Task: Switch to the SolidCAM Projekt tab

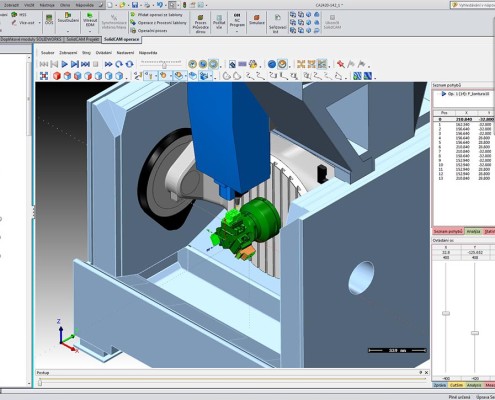Action: tap(82, 39)
